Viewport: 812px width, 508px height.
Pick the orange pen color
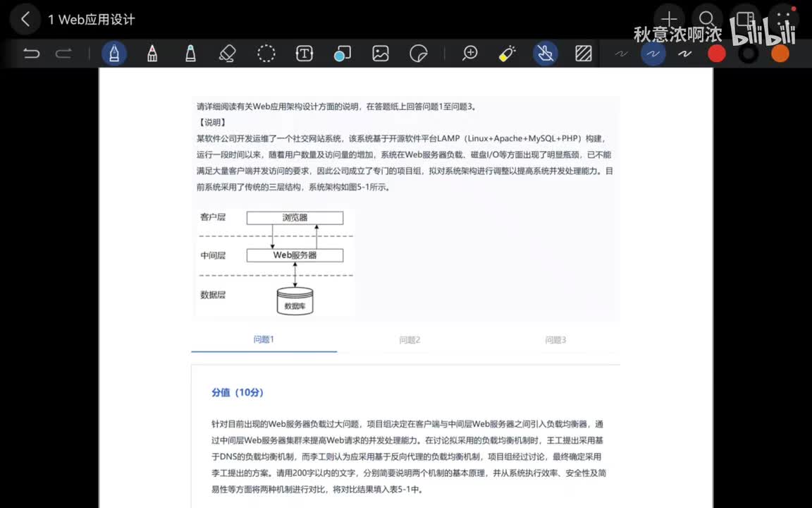[780, 54]
